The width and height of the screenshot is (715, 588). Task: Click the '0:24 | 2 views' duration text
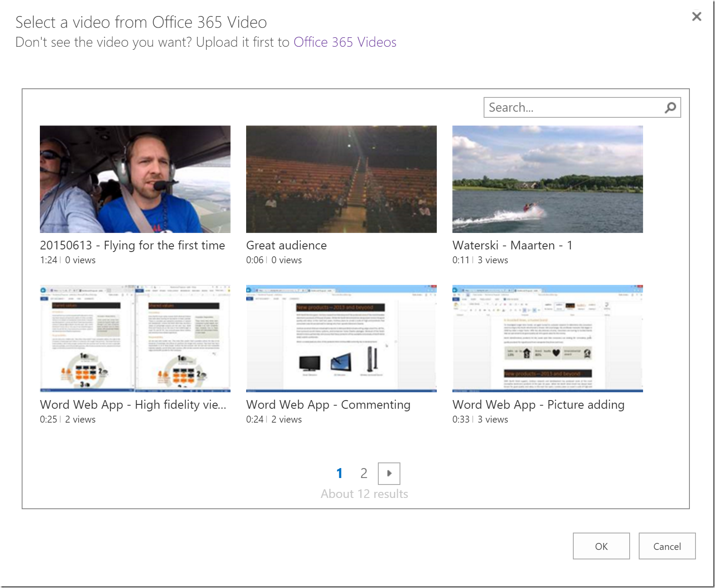274,420
